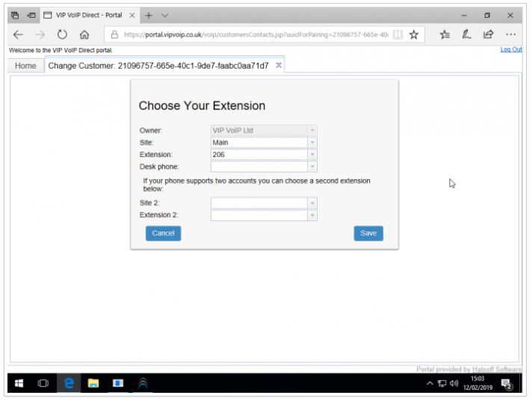Select the Change Customer tab
Viewport: 532px width, 401px height.
pos(158,66)
